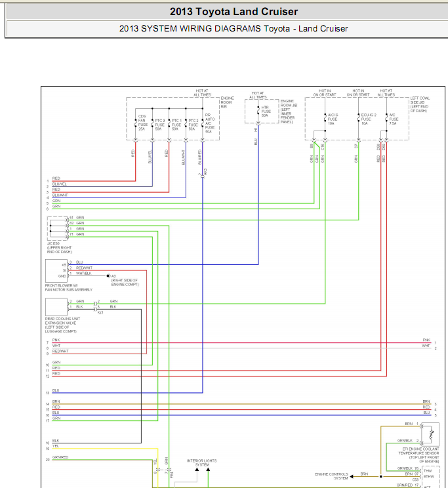Click the 'WHT' label on left wire 8

tap(56, 346)
